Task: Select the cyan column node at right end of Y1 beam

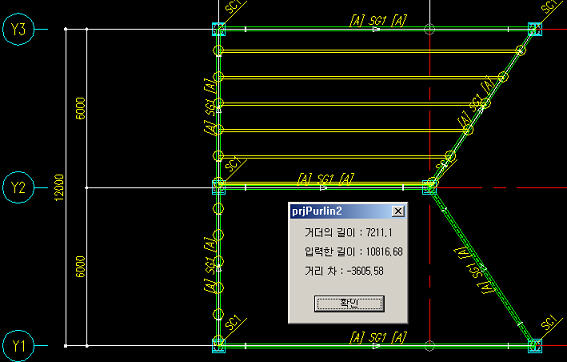Action: [x=535, y=345]
